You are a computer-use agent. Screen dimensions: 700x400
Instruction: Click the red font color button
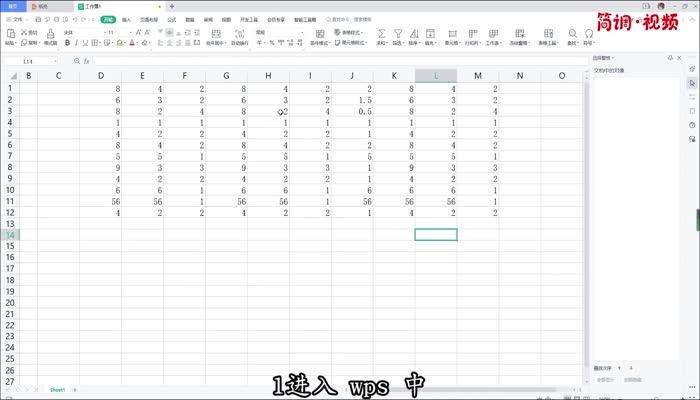[132, 43]
